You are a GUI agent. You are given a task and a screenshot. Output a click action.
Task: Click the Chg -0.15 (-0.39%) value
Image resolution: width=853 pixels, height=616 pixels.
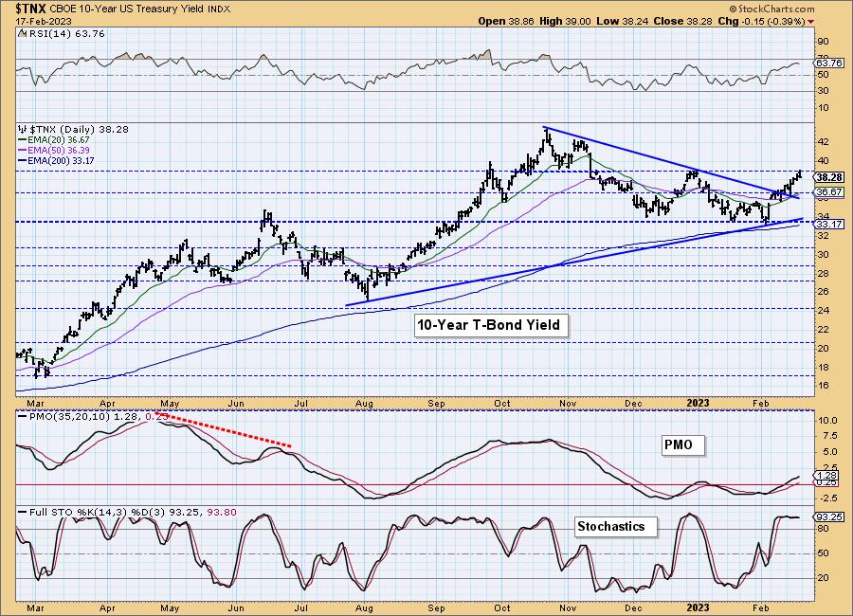(x=761, y=21)
